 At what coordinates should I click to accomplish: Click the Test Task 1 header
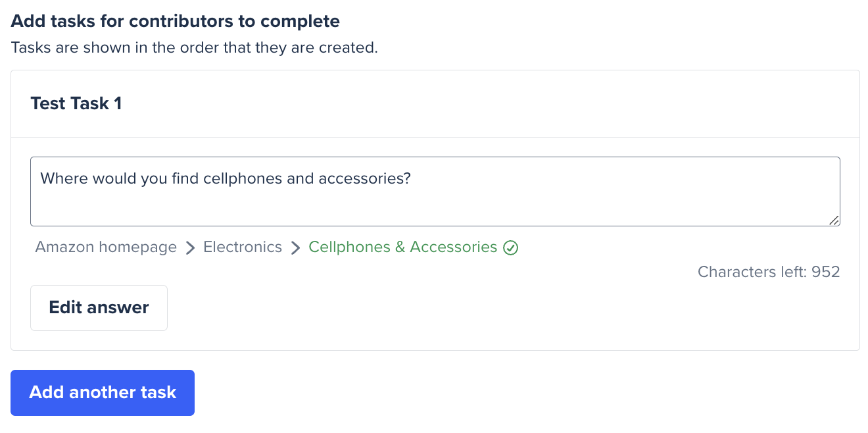(x=76, y=104)
